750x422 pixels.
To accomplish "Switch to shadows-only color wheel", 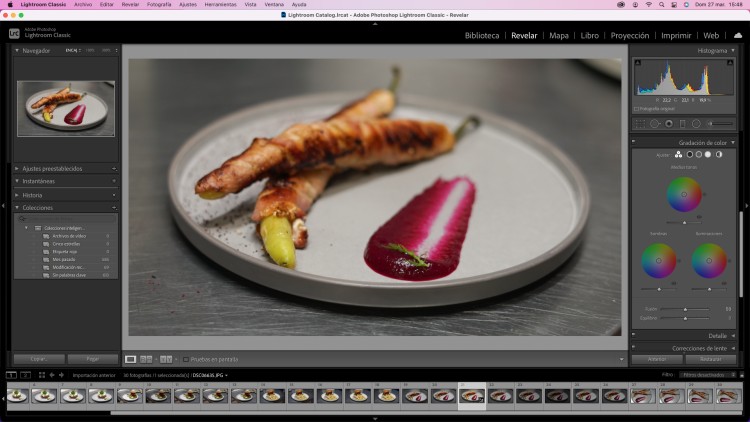I will pos(690,155).
